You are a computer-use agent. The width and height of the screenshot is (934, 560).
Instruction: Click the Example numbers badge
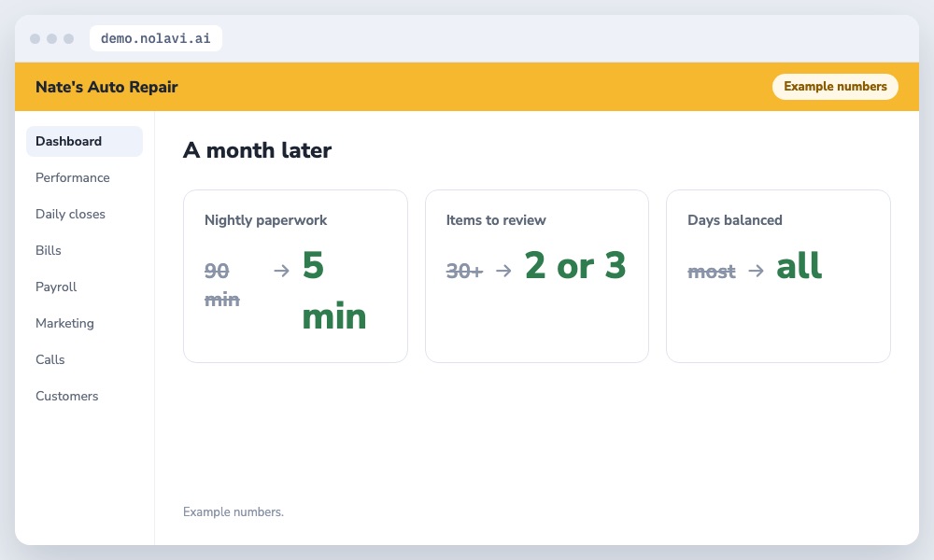[x=835, y=86]
